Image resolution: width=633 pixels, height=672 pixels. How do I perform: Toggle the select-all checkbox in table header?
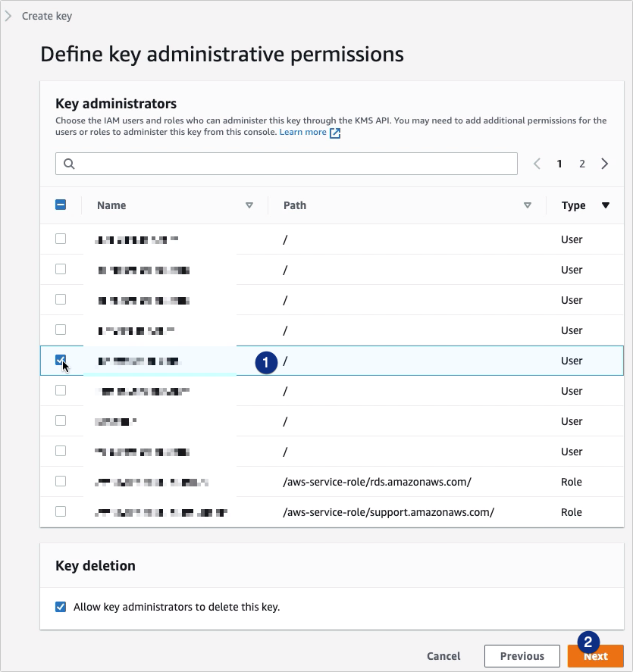[x=60, y=205]
